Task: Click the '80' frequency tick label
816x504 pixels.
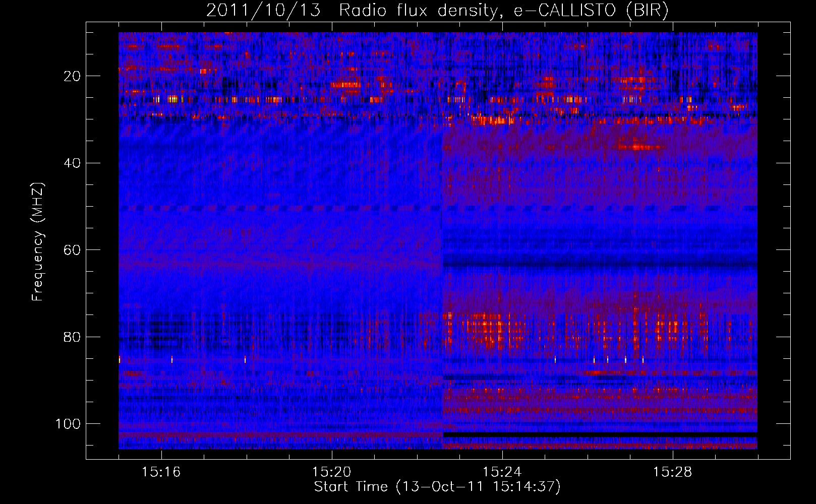Action: point(72,337)
